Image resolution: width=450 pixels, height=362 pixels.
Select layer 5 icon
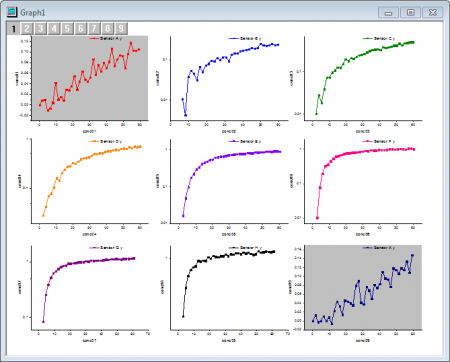[67, 28]
